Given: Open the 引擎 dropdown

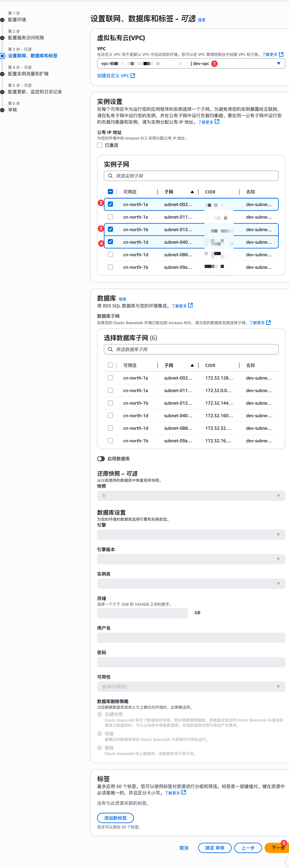Looking at the screenshot, I should (x=191, y=535).
